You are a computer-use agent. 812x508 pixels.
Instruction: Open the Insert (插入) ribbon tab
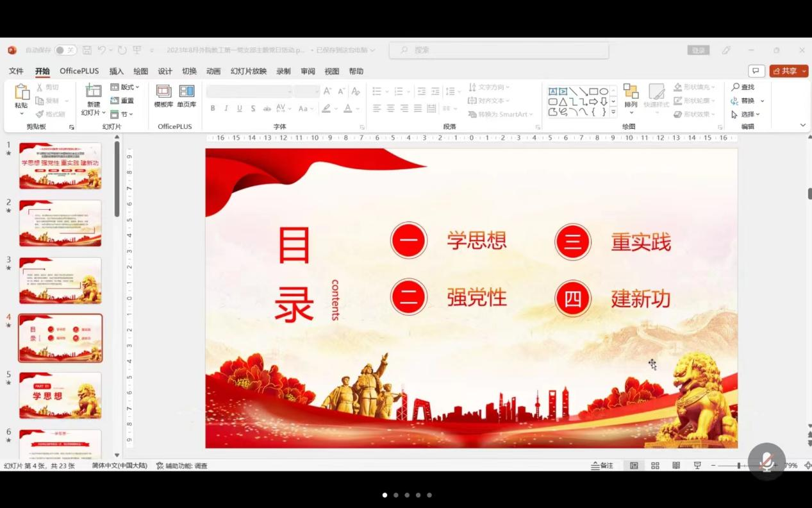pos(116,71)
